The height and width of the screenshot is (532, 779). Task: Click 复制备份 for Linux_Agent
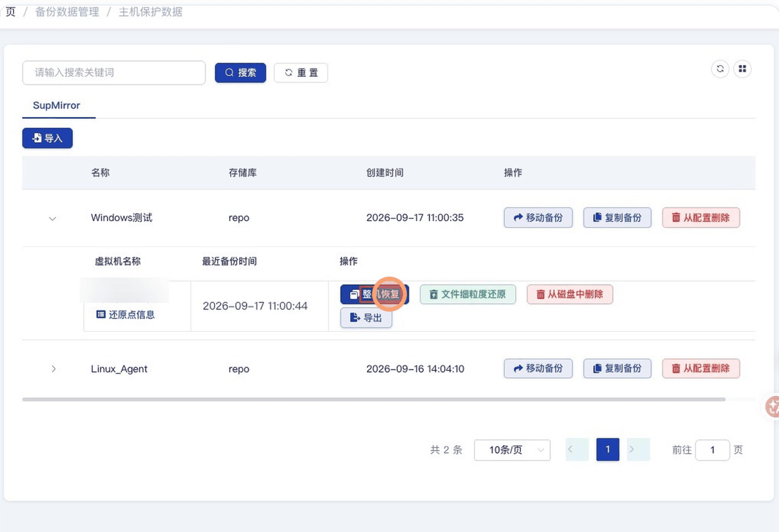click(x=617, y=368)
